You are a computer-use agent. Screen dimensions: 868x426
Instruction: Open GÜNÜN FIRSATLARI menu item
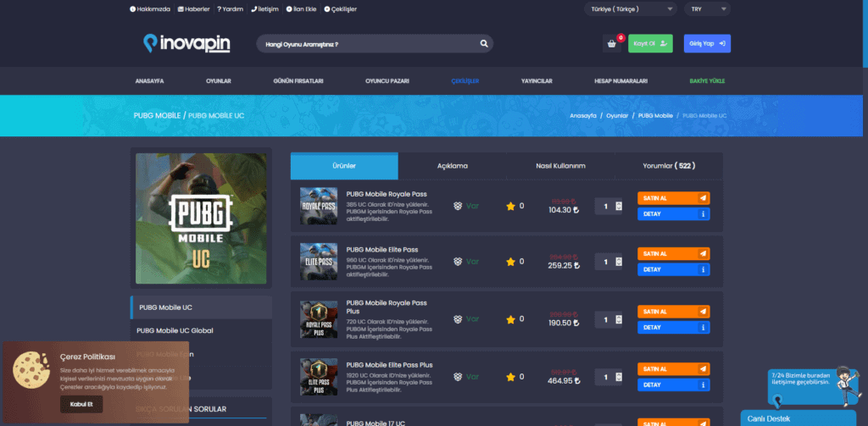click(x=298, y=81)
